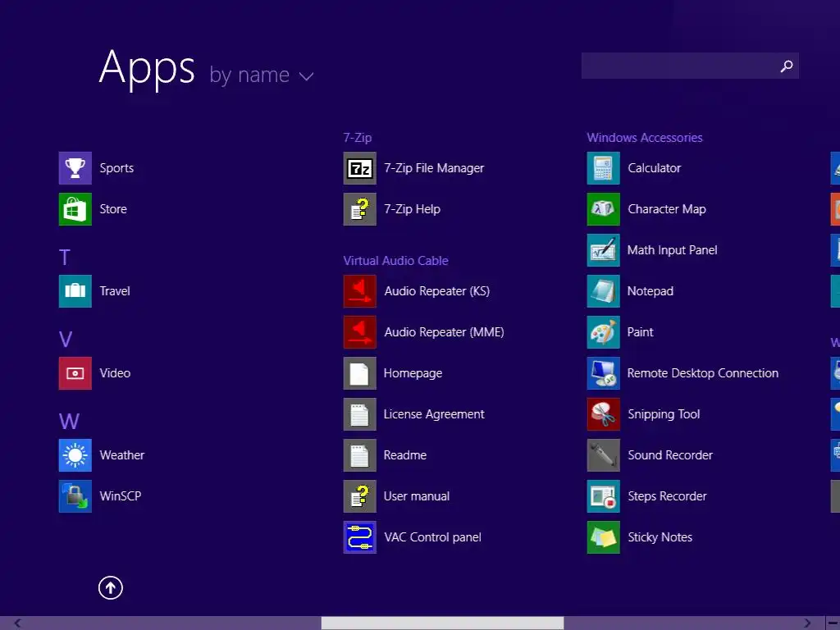Click the Virtual Audio Cable group header
This screenshot has height=630, width=840.
pyautogui.click(x=396, y=261)
